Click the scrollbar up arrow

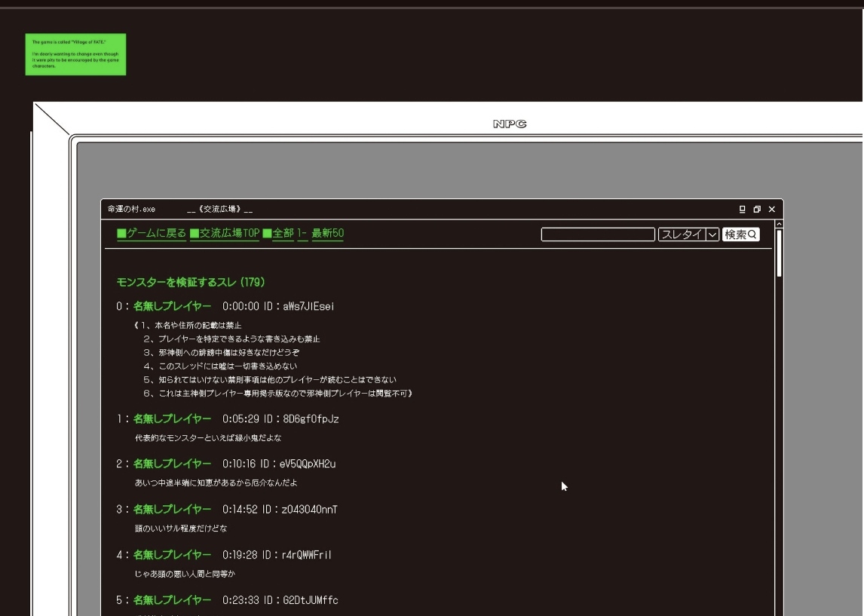tap(779, 224)
